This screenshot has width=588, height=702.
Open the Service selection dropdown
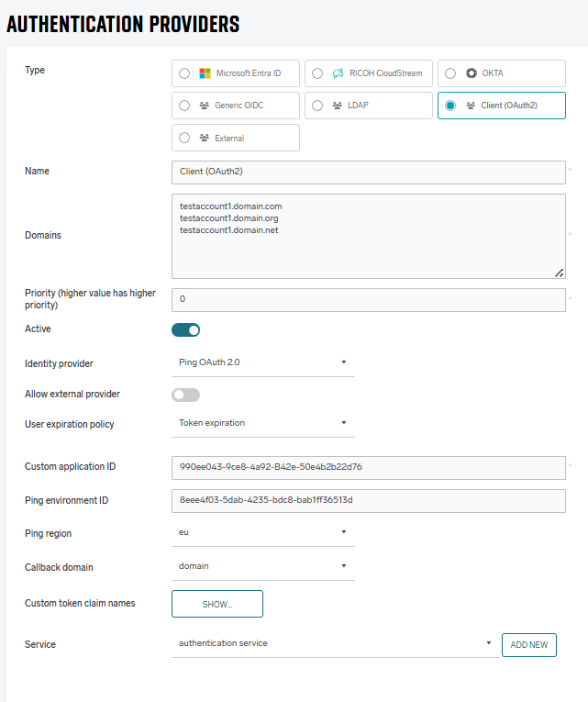pos(335,643)
